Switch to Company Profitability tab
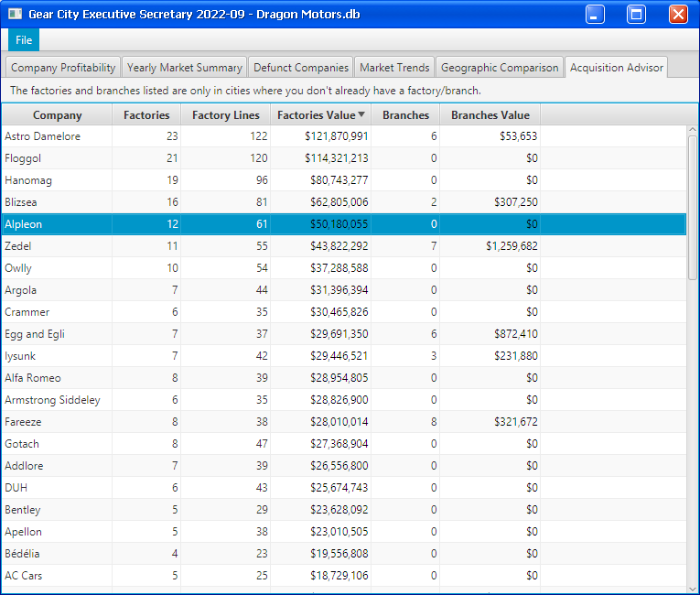This screenshot has width=700, height=595. click(63, 68)
